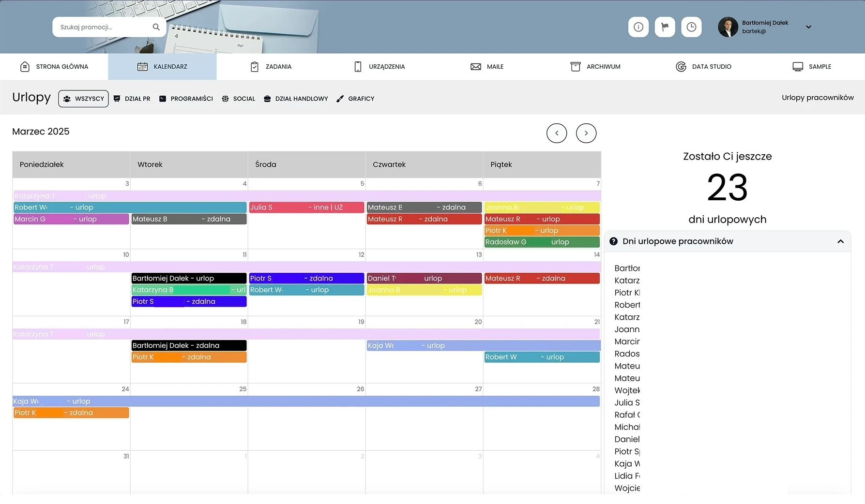
Task: Open the Maile envelope section
Action: [487, 67]
